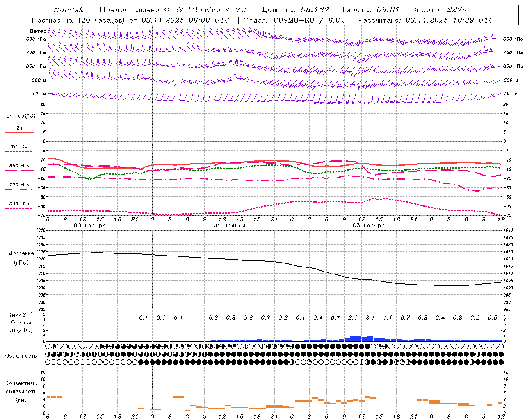
Task: Click the longitude value "Долгота: 88.137"
Action: point(295,10)
